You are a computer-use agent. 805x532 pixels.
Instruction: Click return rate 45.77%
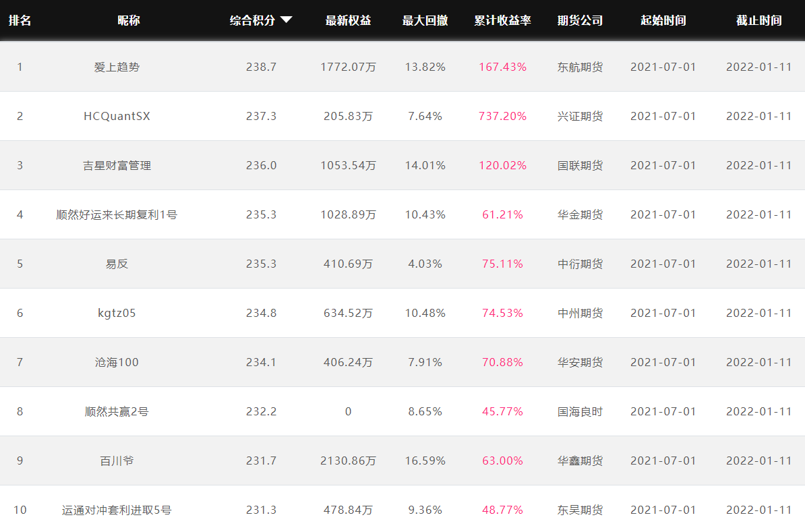502,412
